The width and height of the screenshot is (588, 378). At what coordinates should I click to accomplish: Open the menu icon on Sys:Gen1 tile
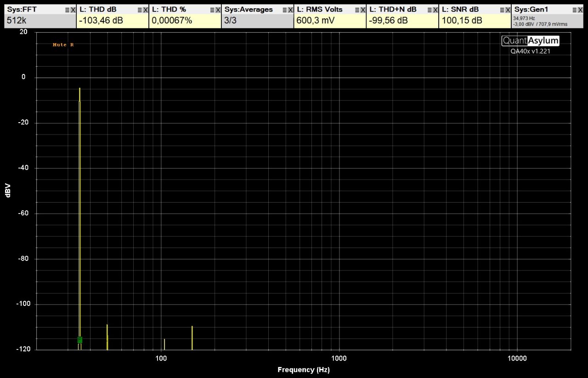click(575, 10)
